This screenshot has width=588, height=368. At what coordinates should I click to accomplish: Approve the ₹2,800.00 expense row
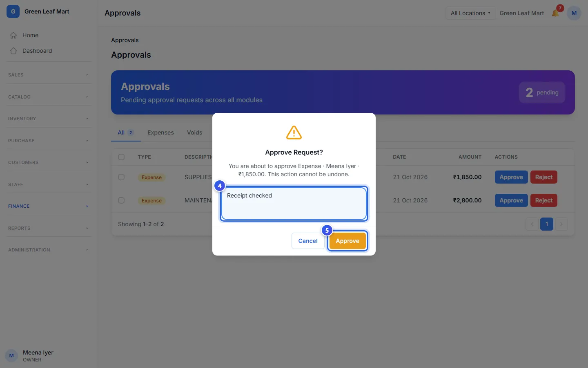pyautogui.click(x=511, y=200)
